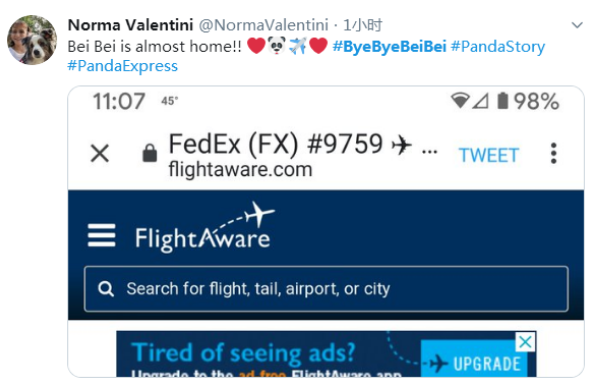Open the FlightAware hamburger menu
Screen dimensions: 607x391
click(x=101, y=235)
